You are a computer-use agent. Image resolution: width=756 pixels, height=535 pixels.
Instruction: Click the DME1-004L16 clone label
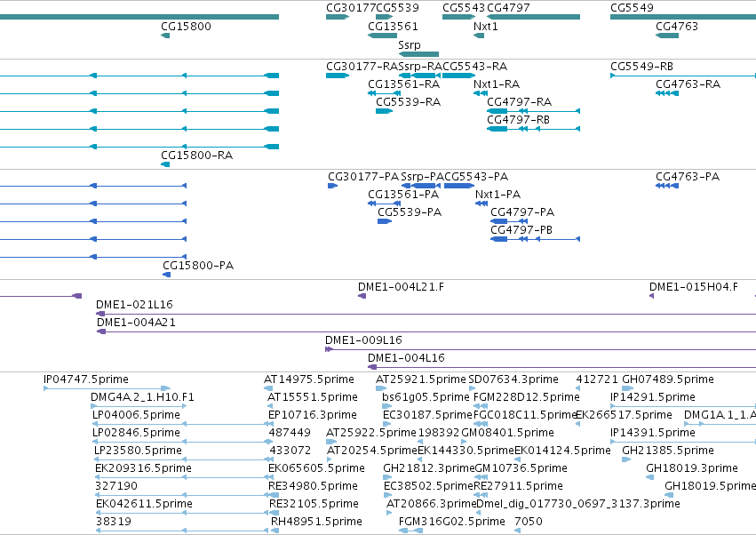[406, 358]
